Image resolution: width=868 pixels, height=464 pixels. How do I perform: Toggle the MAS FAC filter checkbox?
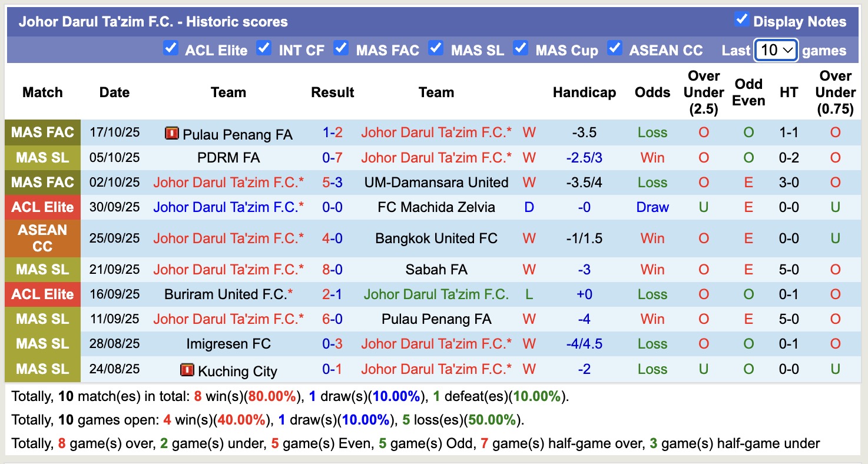pyautogui.click(x=341, y=49)
